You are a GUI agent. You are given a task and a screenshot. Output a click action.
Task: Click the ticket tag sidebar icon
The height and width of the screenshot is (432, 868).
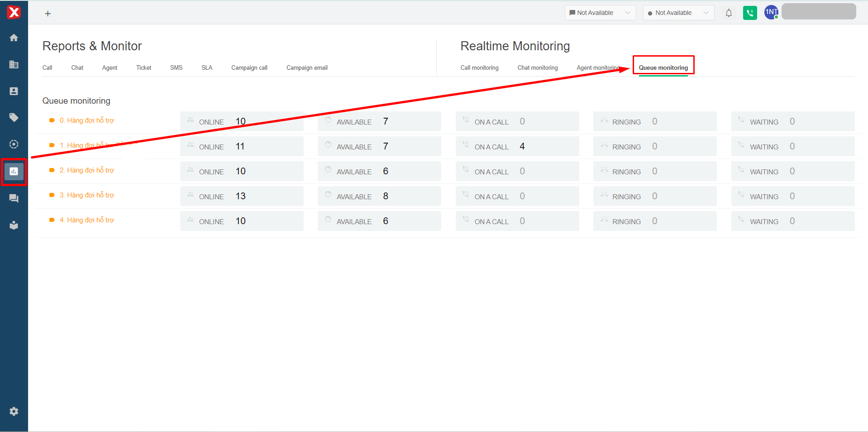coord(14,118)
